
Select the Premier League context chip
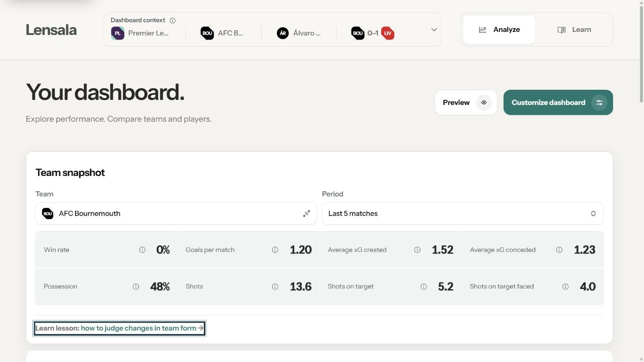point(140,33)
